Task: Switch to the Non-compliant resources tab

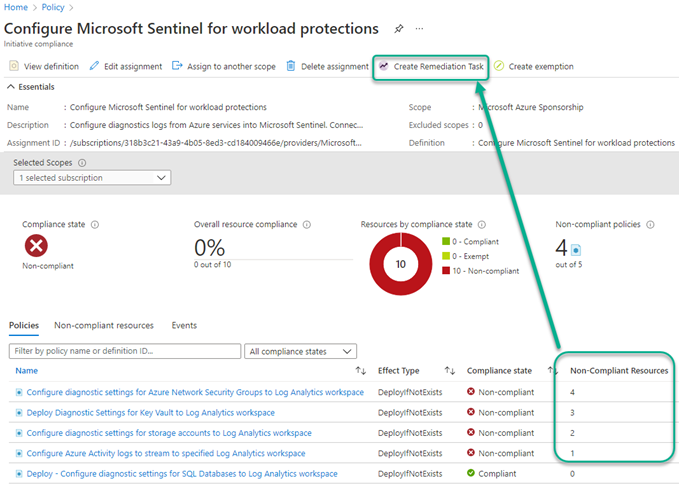Action: coord(104,325)
